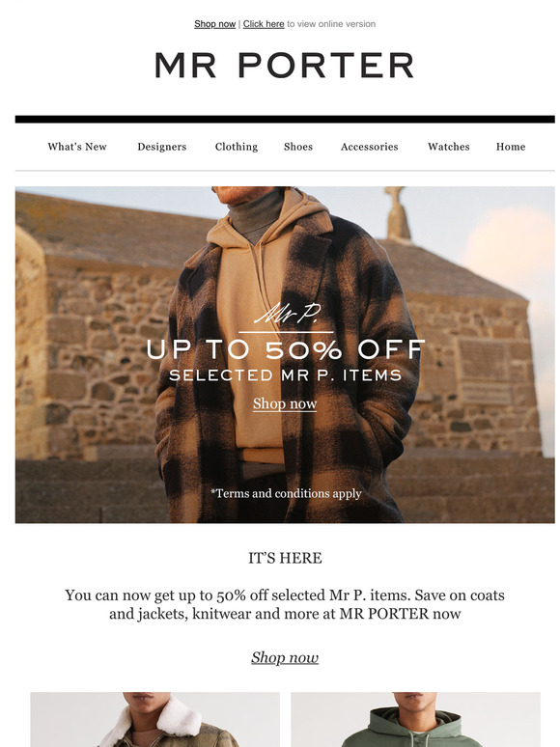
Task: Click Shop now on the hero banner
Action: click(285, 403)
